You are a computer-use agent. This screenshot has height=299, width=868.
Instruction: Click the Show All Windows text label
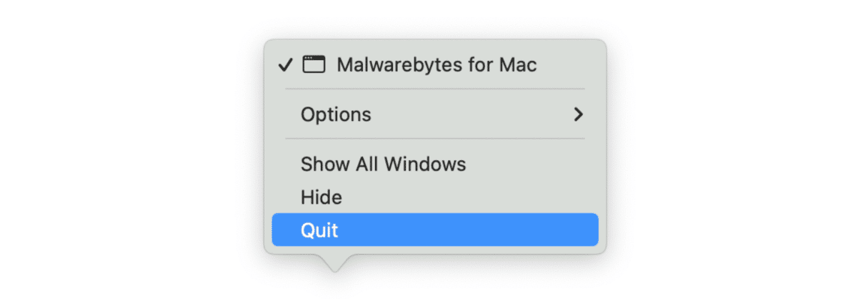point(383,165)
